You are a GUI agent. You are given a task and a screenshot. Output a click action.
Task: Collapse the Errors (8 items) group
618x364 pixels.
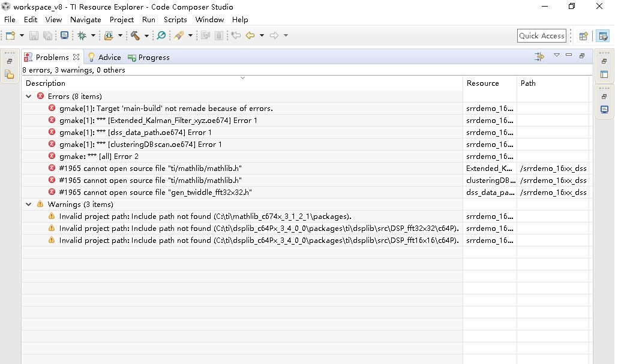point(29,96)
